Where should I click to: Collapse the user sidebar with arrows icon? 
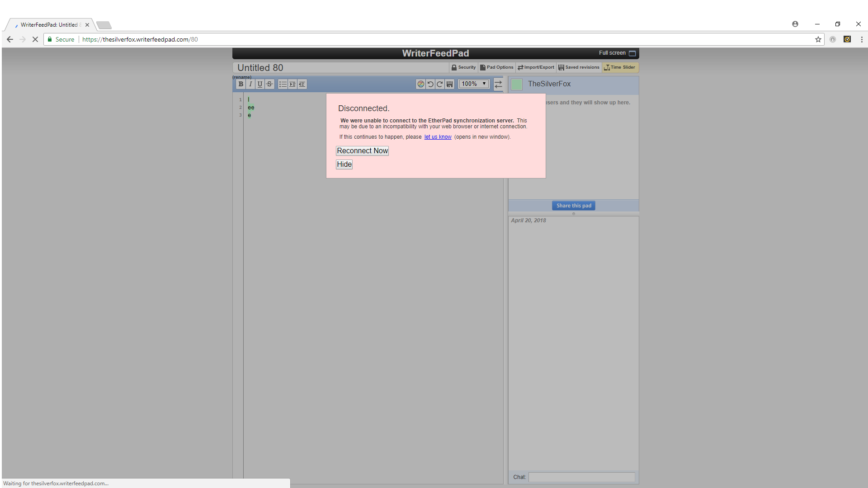click(498, 84)
